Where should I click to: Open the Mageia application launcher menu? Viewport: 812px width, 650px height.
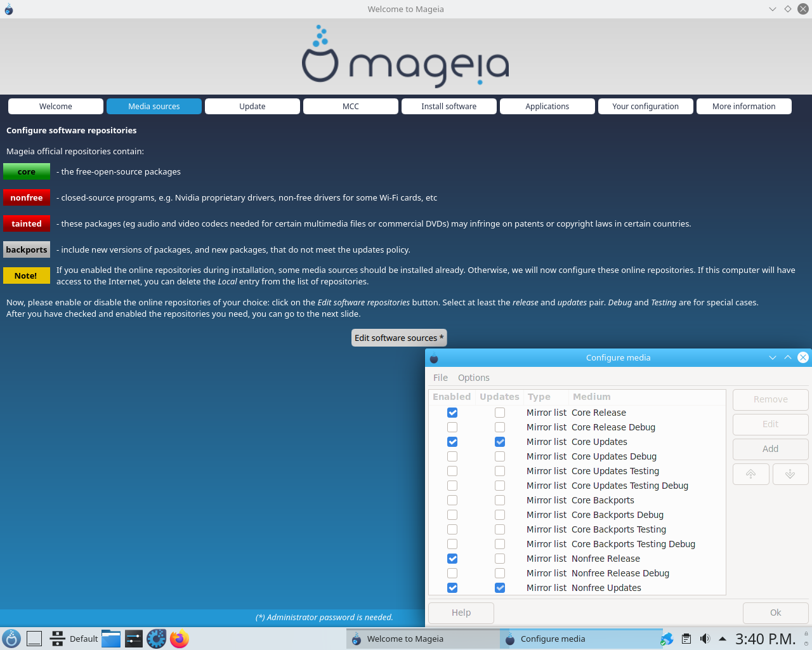coord(11,639)
